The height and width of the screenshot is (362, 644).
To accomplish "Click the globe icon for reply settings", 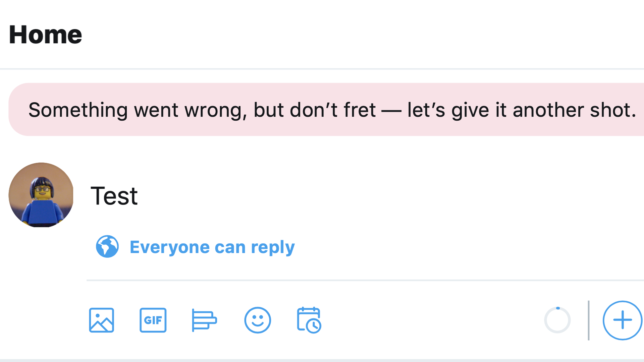I will [107, 247].
